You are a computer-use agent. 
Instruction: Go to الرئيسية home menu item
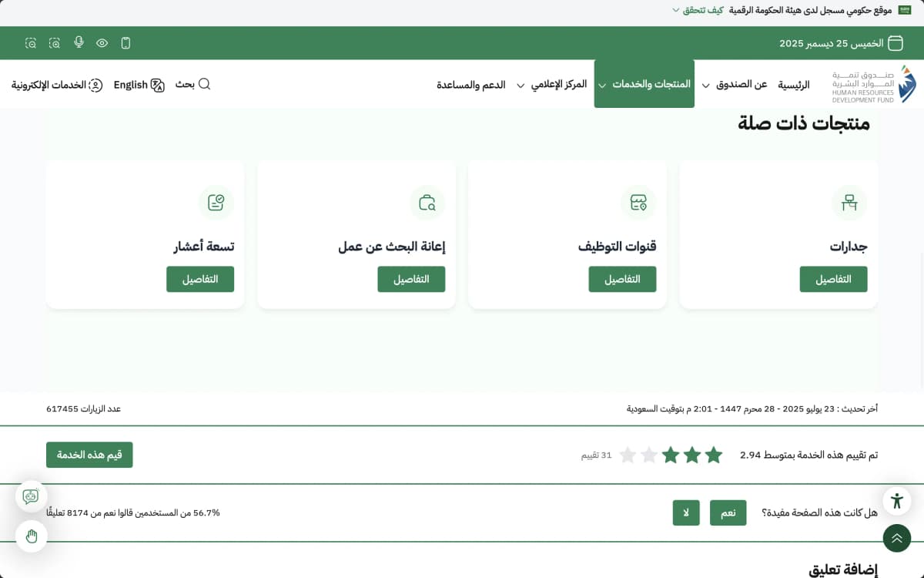tap(794, 85)
